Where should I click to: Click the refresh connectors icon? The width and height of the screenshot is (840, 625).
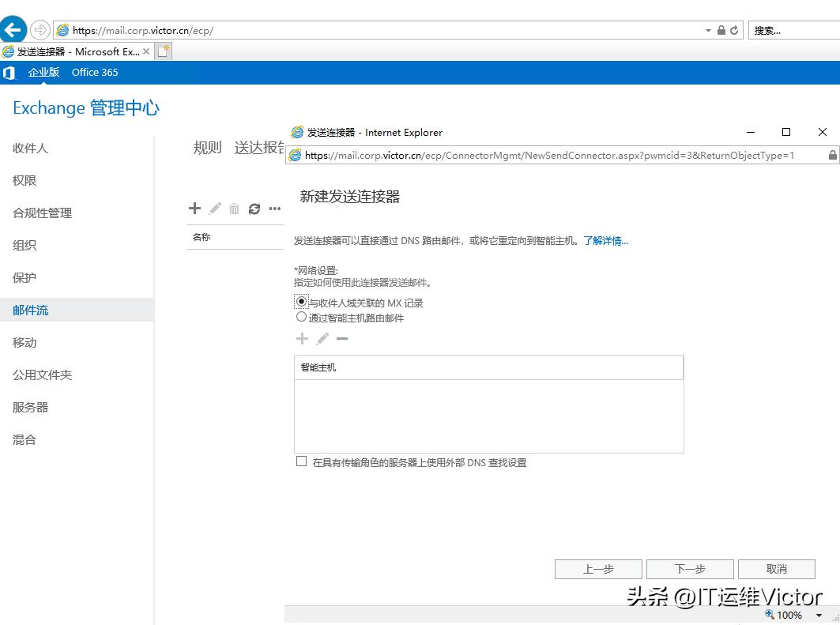pyautogui.click(x=254, y=209)
